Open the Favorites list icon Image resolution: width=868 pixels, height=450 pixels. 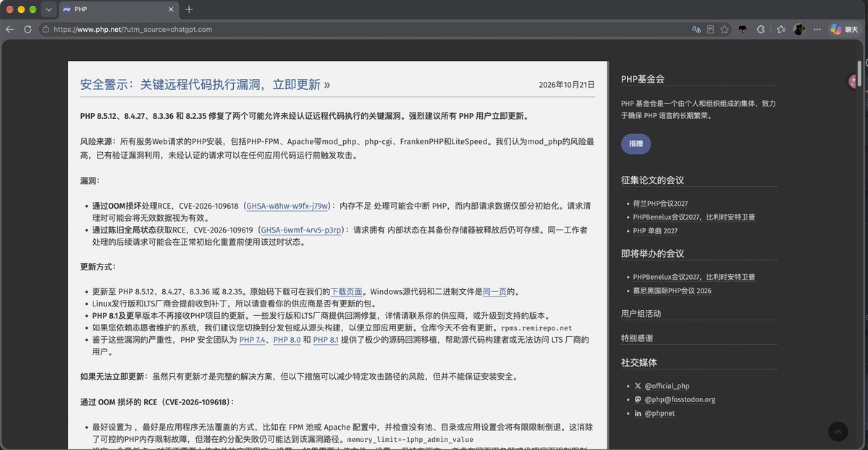pos(780,30)
